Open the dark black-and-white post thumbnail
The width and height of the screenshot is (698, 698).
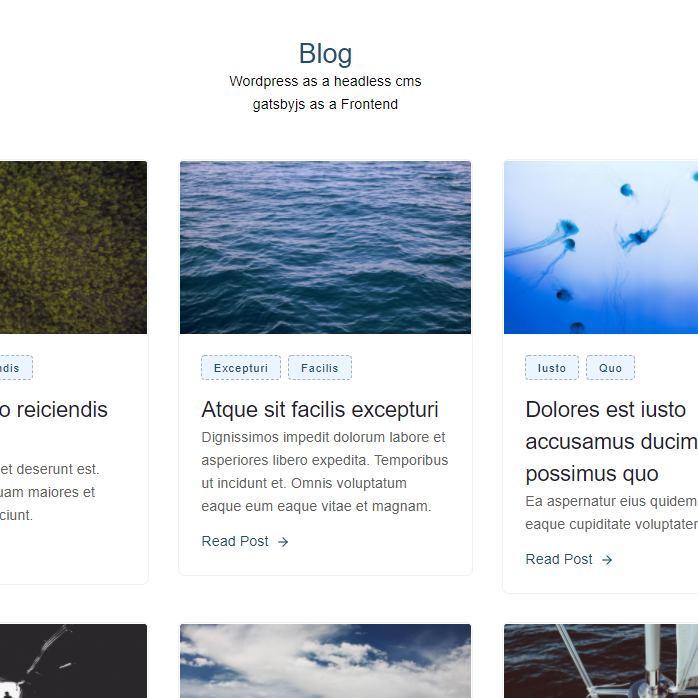[x=73, y=661]
